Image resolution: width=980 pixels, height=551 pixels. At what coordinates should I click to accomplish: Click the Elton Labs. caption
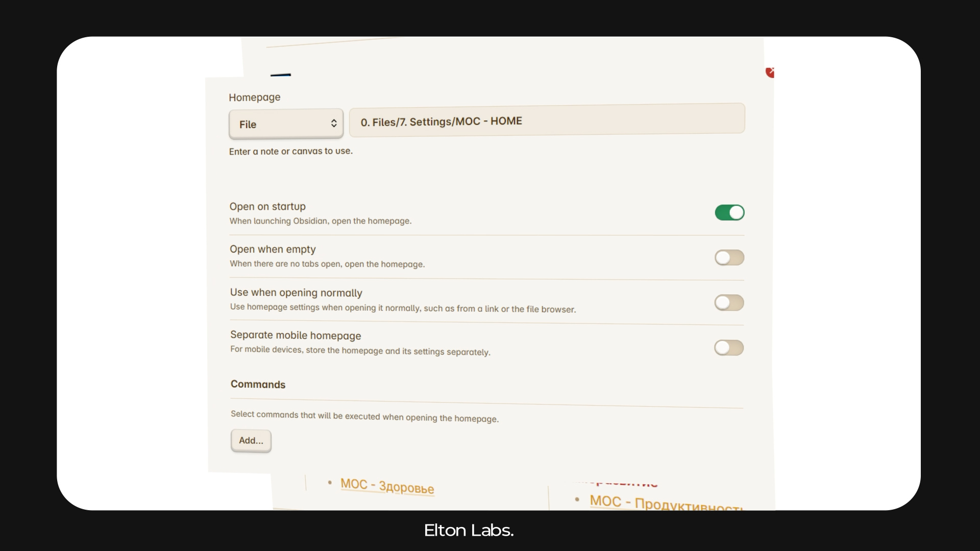(x=469, y=531)
